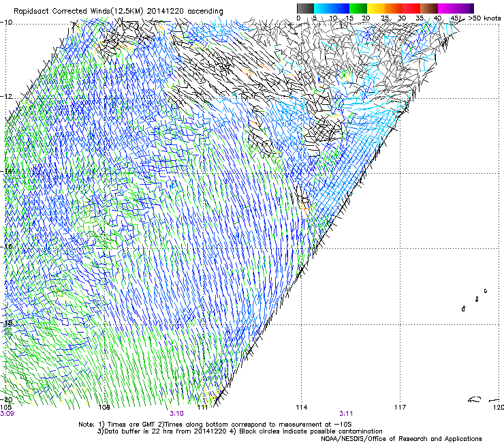Click the red 30–35 knots legend swatch
Image resolution: width=504 pixels, height=443 pixels.
[x=411, y=8]
